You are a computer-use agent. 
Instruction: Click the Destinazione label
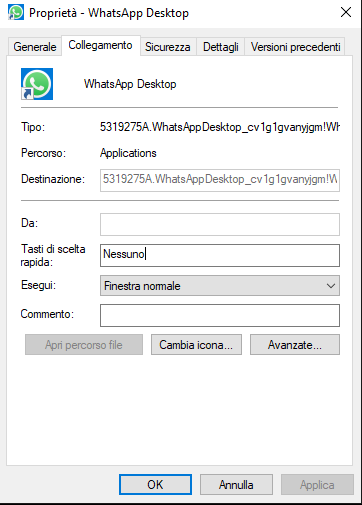pyautogui.click(x=53, y=179)
